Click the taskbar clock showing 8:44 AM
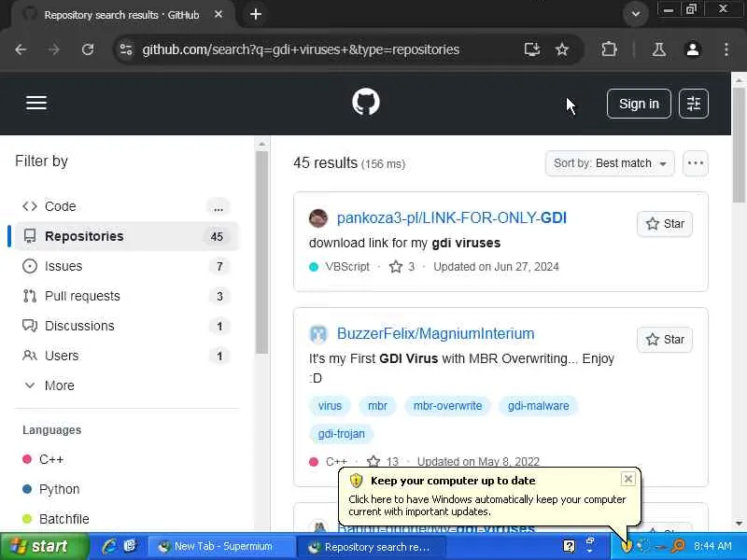 pos(712,546)
